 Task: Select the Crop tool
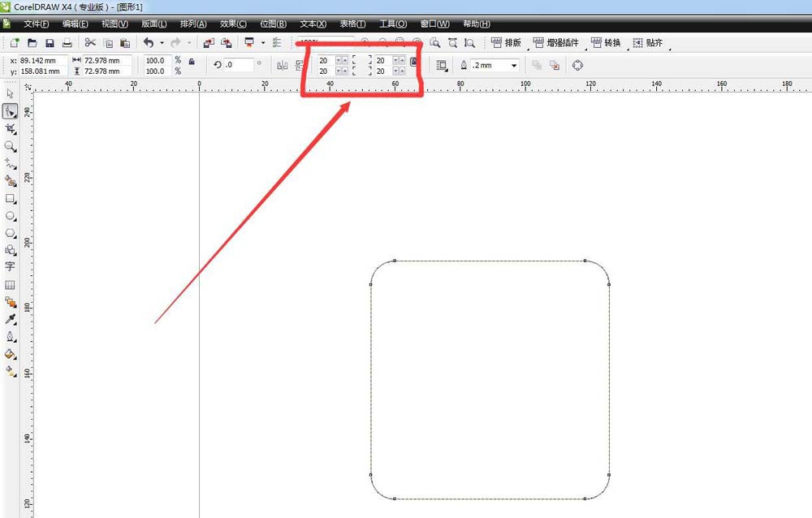click(x=10, y=128)
